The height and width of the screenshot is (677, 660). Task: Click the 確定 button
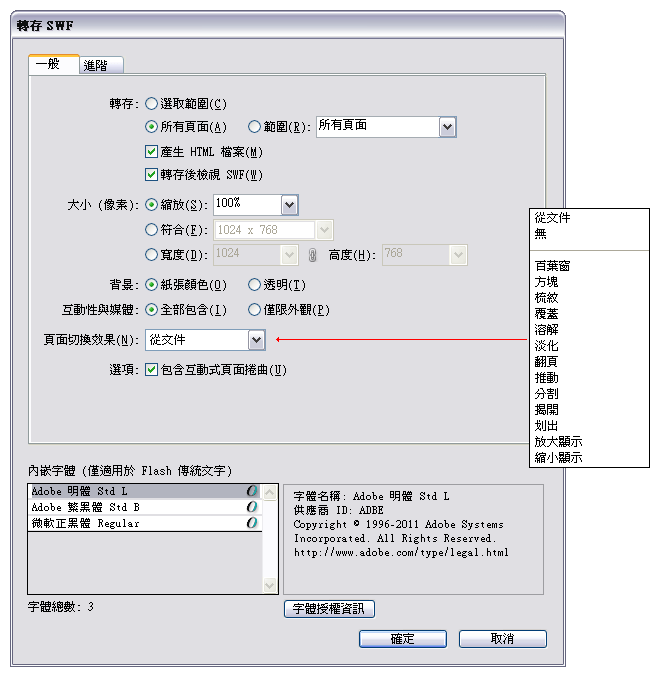click(x=403, y=639)
